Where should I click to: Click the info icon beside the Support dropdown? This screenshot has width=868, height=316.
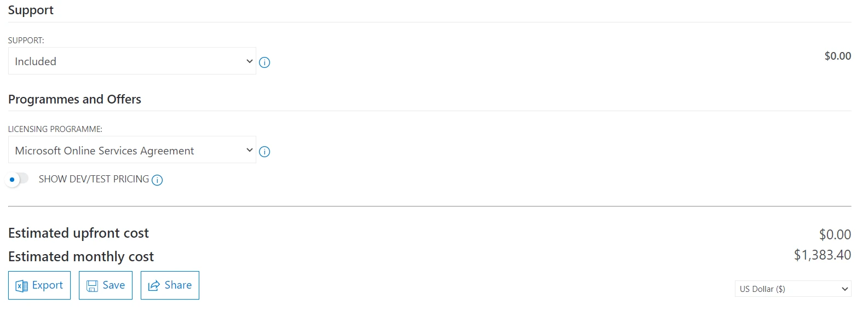265,62
